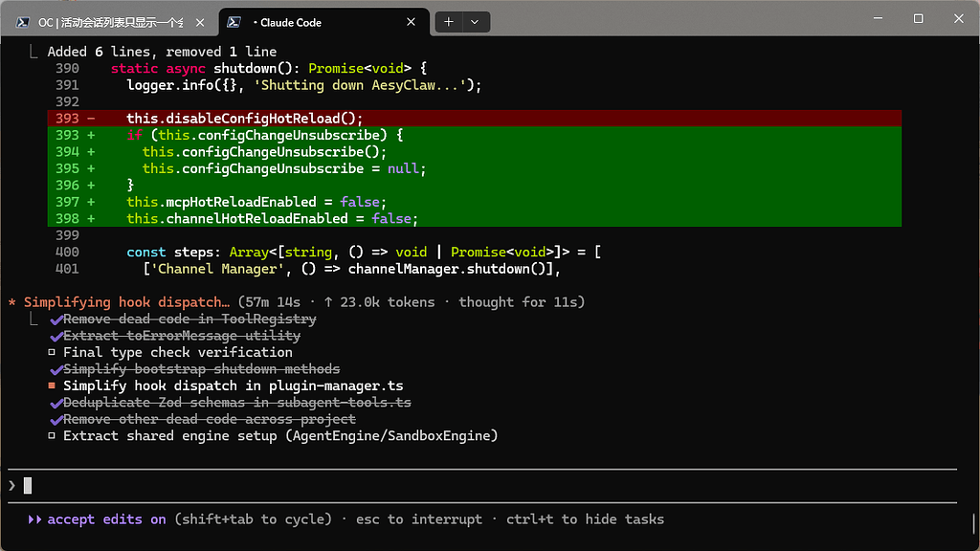This screenshot has width=980, height=551.
Task: Click task 'Simplify hook dispatch in plugin-manager.ts'
Action: point(234,386)
